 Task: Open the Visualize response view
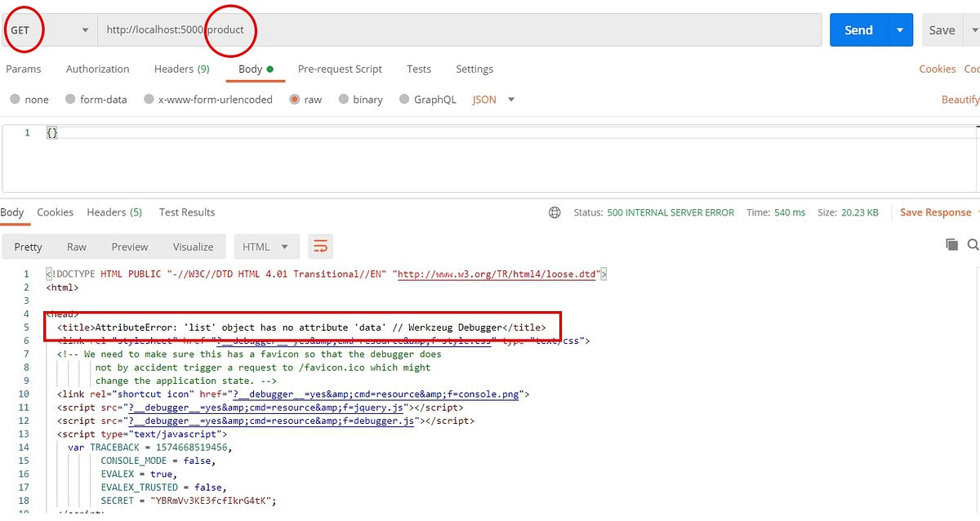click(193, 247)
